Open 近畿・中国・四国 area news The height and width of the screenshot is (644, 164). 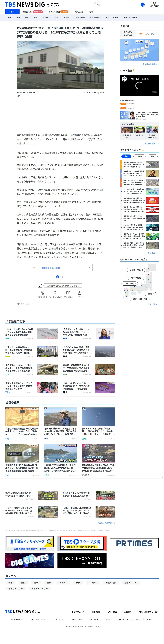pos(141,299)
